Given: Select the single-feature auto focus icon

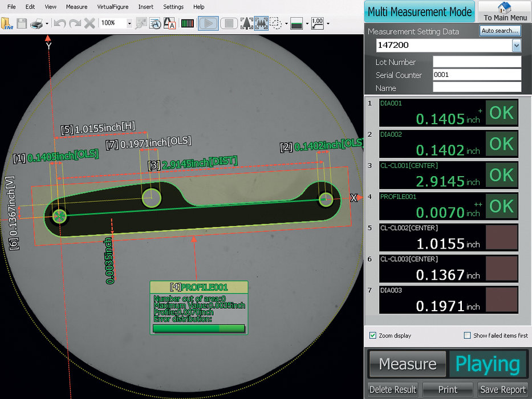Looking at the screenshot, I should pos(246,23).
